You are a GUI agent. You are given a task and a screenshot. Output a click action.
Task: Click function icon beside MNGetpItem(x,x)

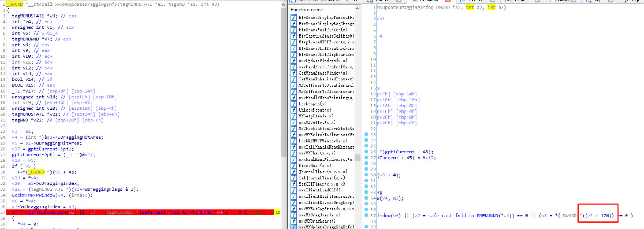pos(294,116)
